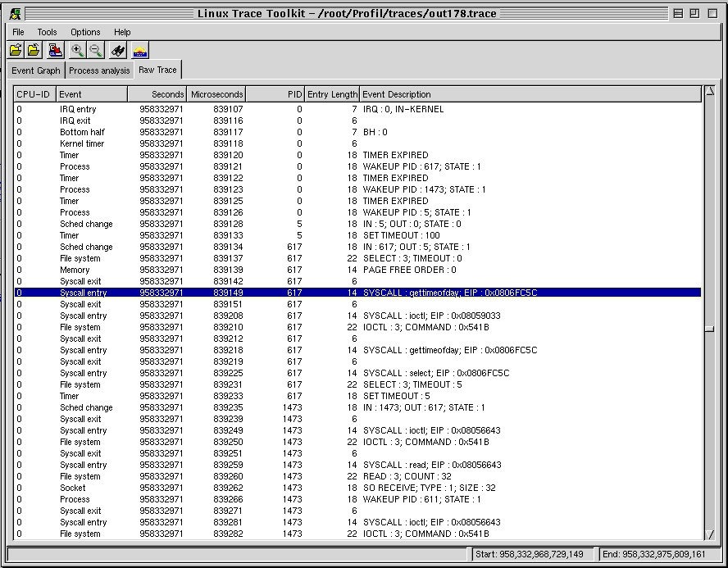This screenshot has width=728, height=568.
Task: Click the microseconds value 839219
Action: 228,361
